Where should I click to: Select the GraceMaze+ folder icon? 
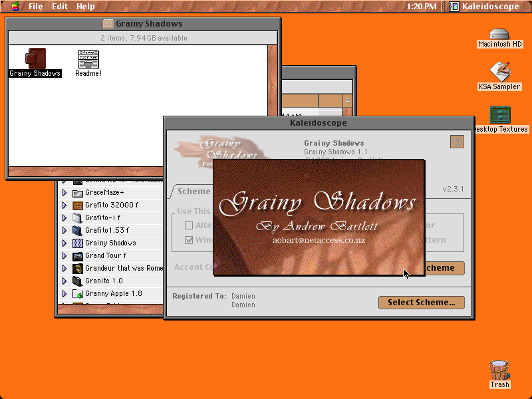[x=78, y=193]
